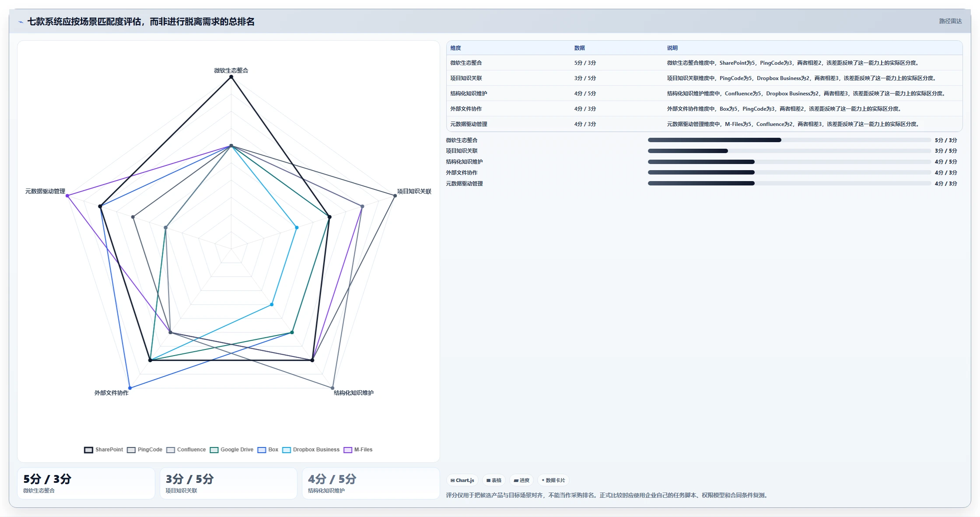This screenshot has height=517, width=980.
Task: Click the 微软生态整合 progress bar
Action: (x=789, y=140)
